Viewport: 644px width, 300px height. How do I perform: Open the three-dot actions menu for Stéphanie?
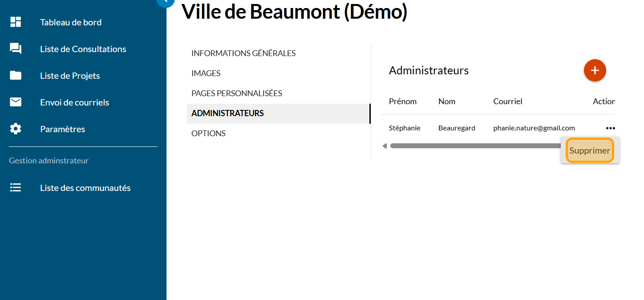610,128
